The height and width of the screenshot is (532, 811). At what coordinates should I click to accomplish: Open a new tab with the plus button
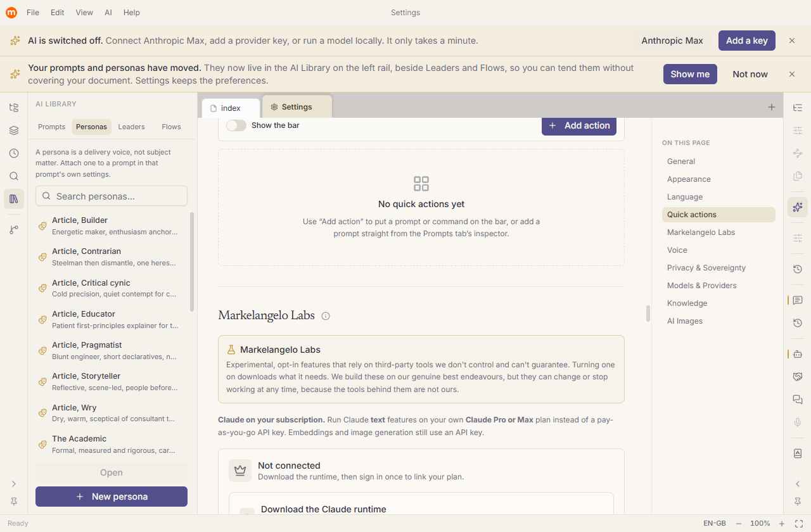(772, 107)
